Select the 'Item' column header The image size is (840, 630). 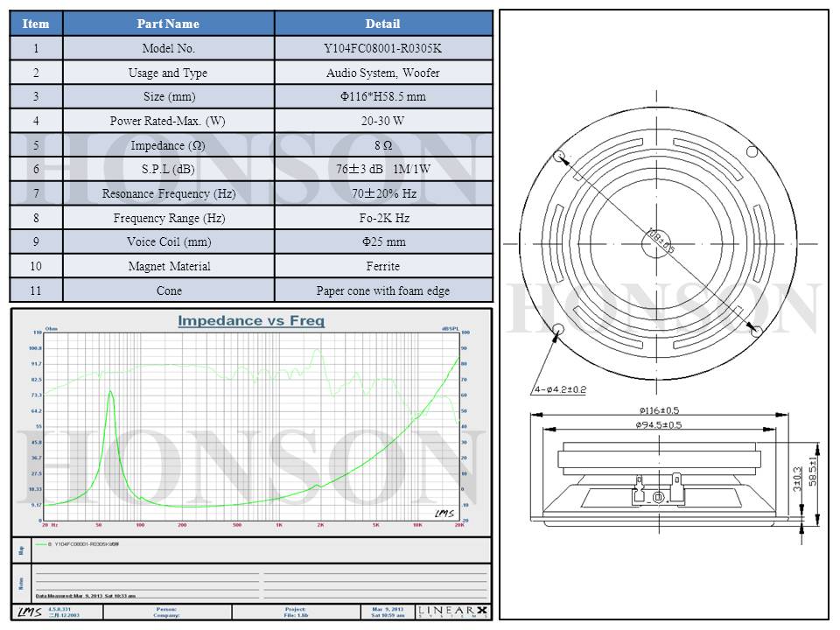pyautogui.click(x=36, y=24)
